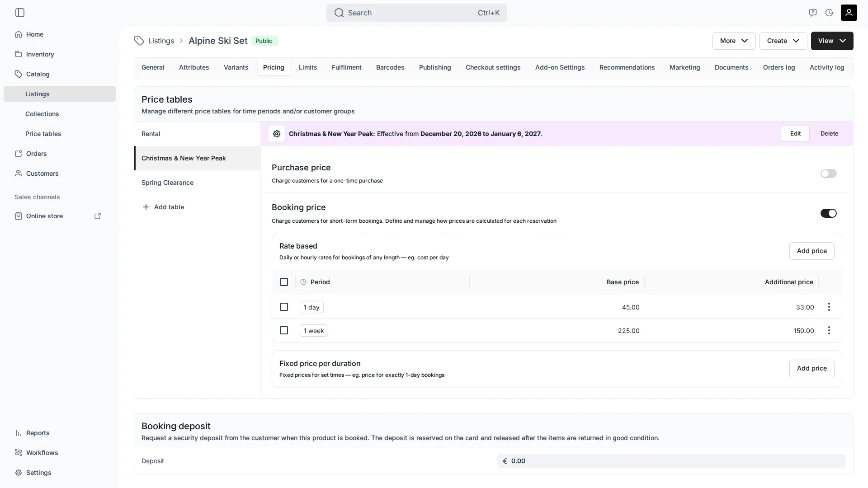The height and width of the screenshot is (488, 868).
Task: Add price in Rate based section
Action: (812, 251)
